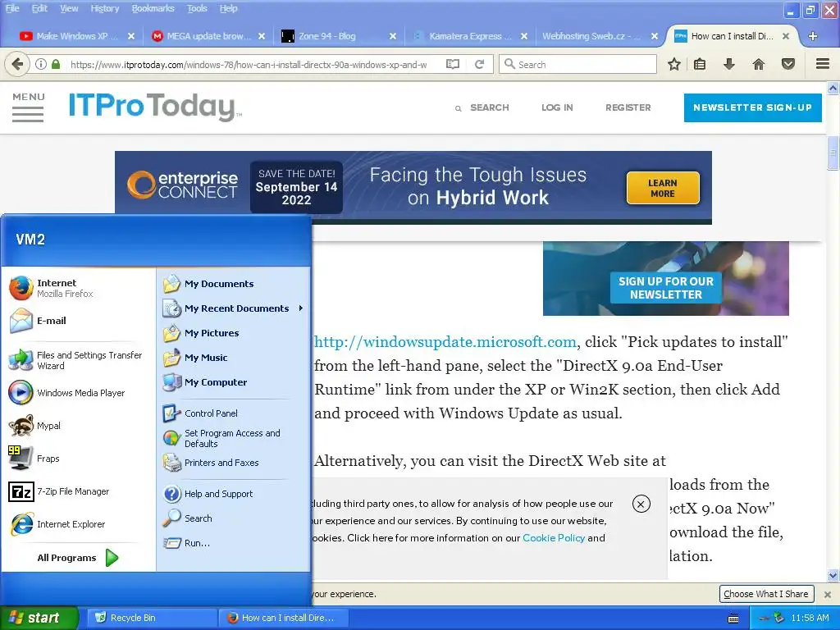The height and width of the screenshot is (630, 840).
Task: Open E-mail from the Start menu
Action: [x=79, y=321]
